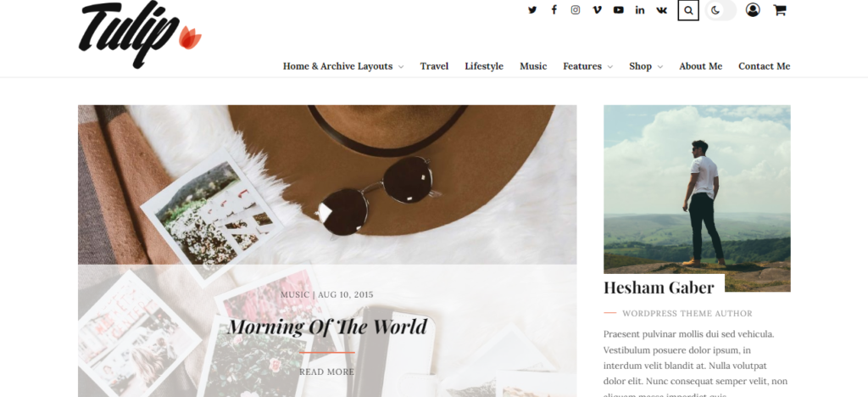The height and width of the screenshot is (397, 868).
Task: Go to the Travel menu item
Action: click(434, 66)
